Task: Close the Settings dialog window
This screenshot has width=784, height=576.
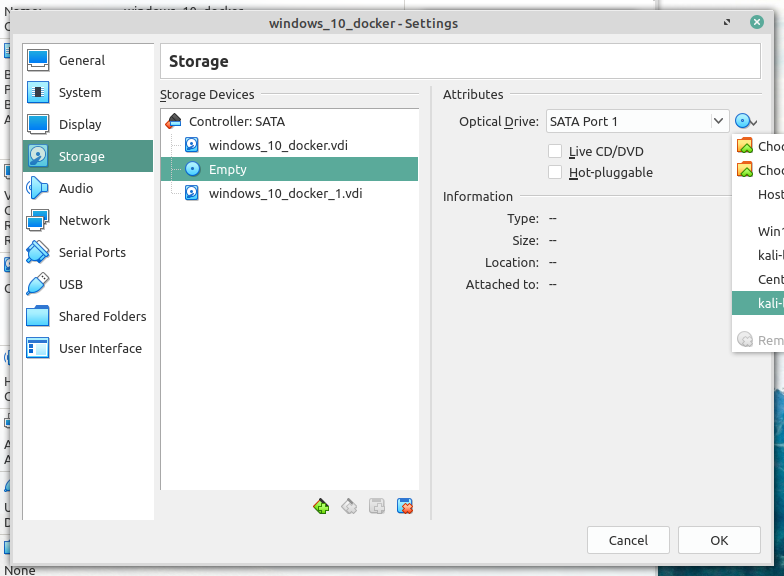Action: pos(756,22)
